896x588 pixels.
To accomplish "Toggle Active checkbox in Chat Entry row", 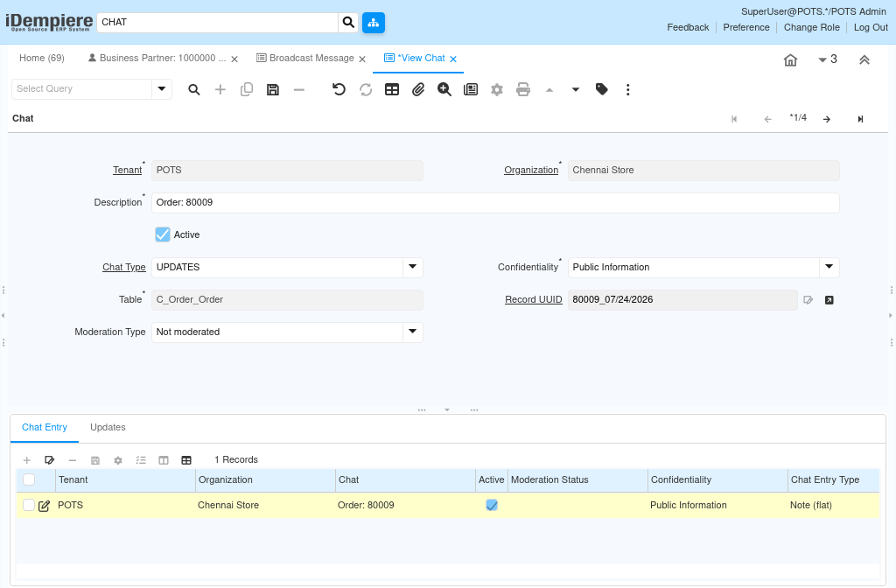I will 492,505.
